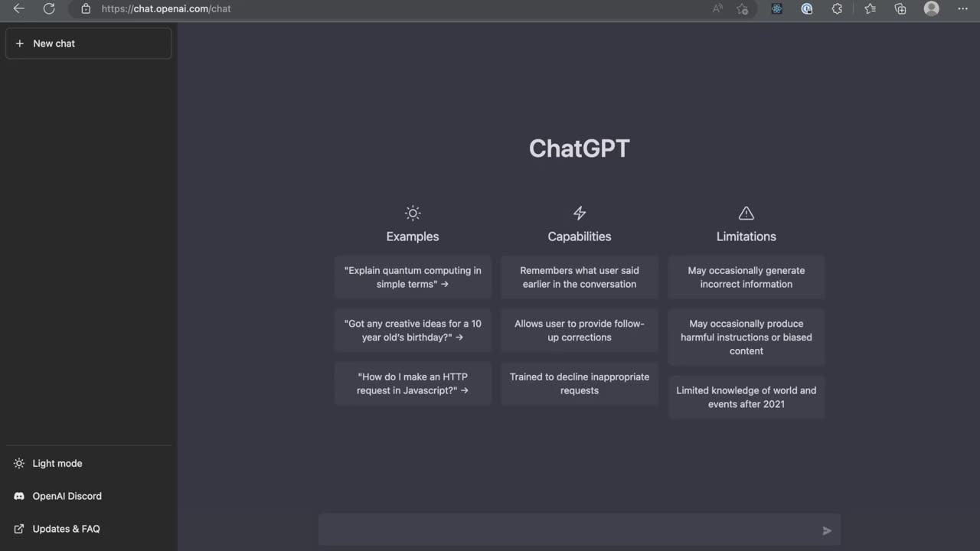Reload the page with the refresh icon

point(49,8)
